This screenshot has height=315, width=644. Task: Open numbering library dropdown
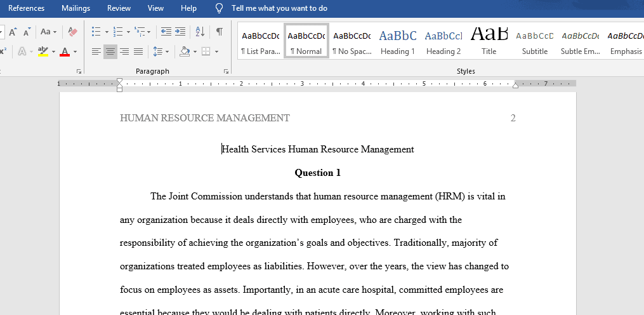pyautogui.click(x=129, y=32)
